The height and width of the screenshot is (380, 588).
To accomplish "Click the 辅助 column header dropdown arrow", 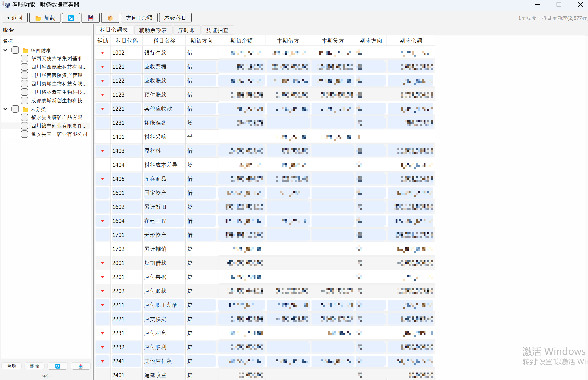I will (103, 36).
